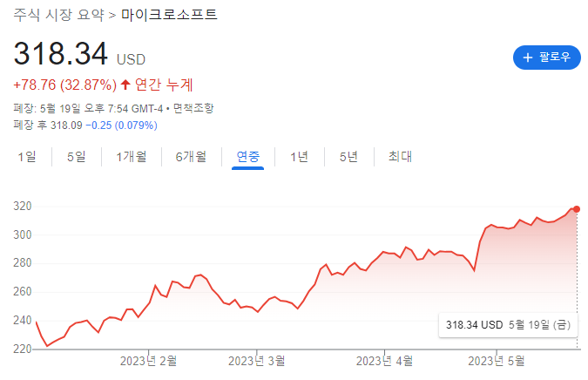Click the 2023년 2월 axis label

(x=148, y=361)
